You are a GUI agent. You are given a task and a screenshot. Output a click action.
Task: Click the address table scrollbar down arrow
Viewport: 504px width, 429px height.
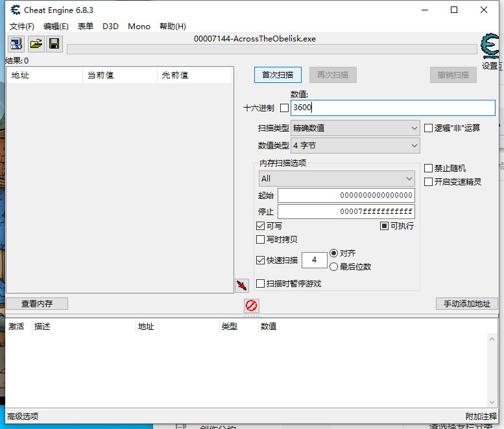(492, 402)
